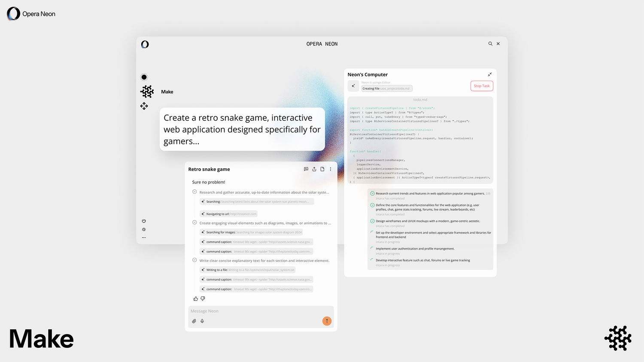The height and width of the screenshot is (362, 644).
Task: Click the Creating File todo.md chip
Action: (x=386, y=88)
